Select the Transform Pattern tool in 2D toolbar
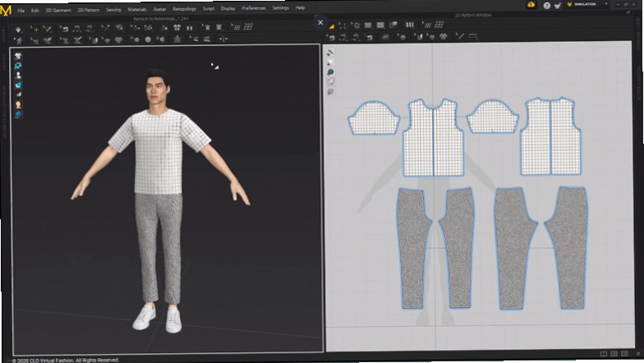Viewport: 644px width, 363px height. pyautogui.click(x=343, y=25)
